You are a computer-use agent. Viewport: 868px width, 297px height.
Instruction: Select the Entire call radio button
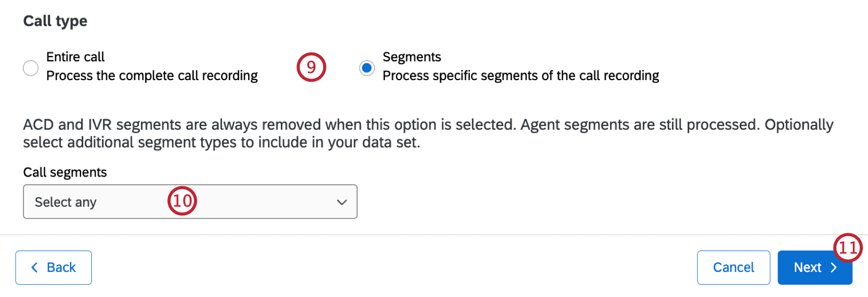(x=30, y=68)
